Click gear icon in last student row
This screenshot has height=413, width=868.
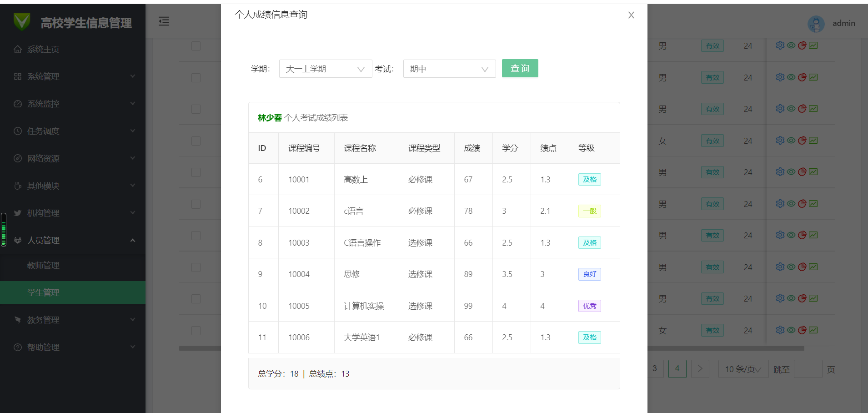click(x=780, y=330)
